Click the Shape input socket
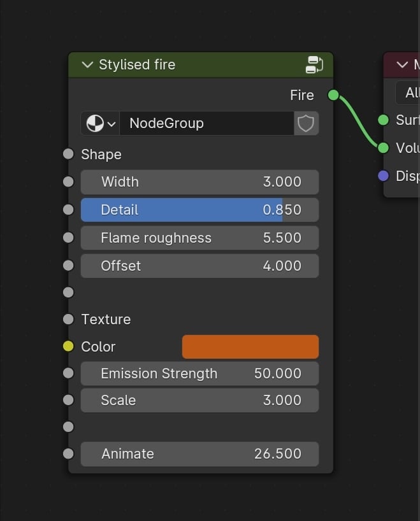This screenshot has height=521, width=420. click(x=68, y=154)
